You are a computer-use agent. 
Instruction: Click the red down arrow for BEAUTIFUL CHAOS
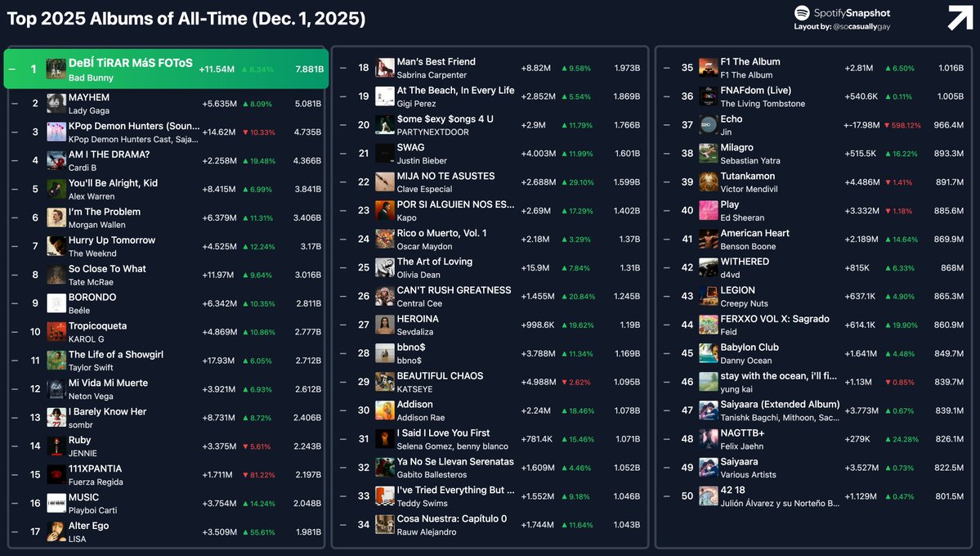pos(564,382)
